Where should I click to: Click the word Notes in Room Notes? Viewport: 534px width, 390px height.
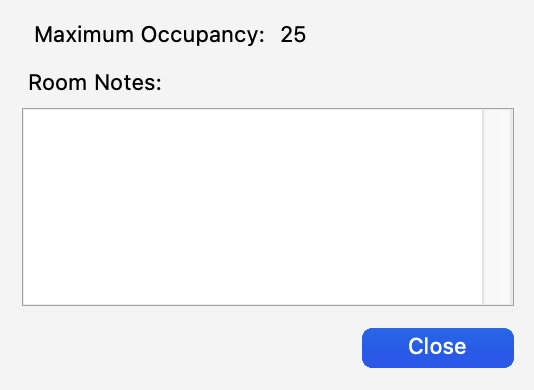pos(128,82)
